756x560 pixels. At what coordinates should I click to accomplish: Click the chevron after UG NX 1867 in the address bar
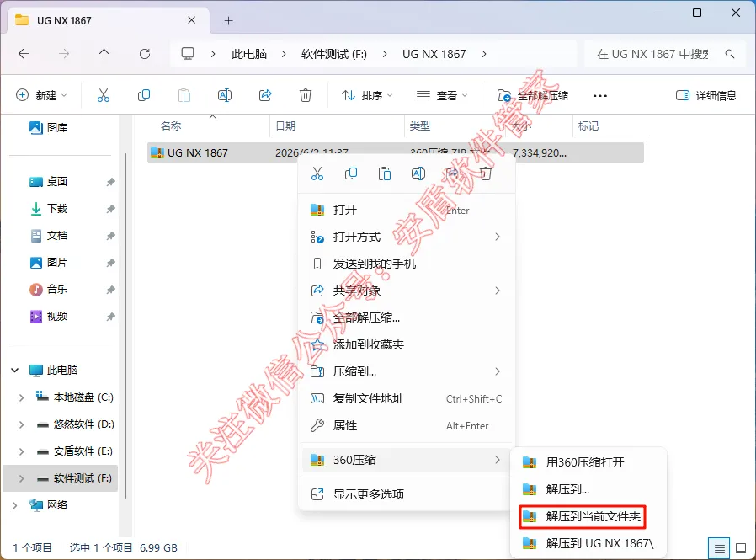coord(484,54)
